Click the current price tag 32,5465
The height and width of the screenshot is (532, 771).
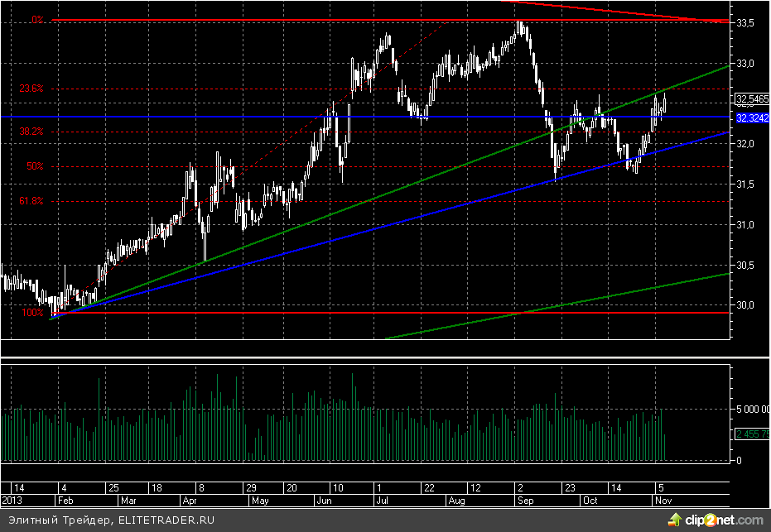coord(752,99)
